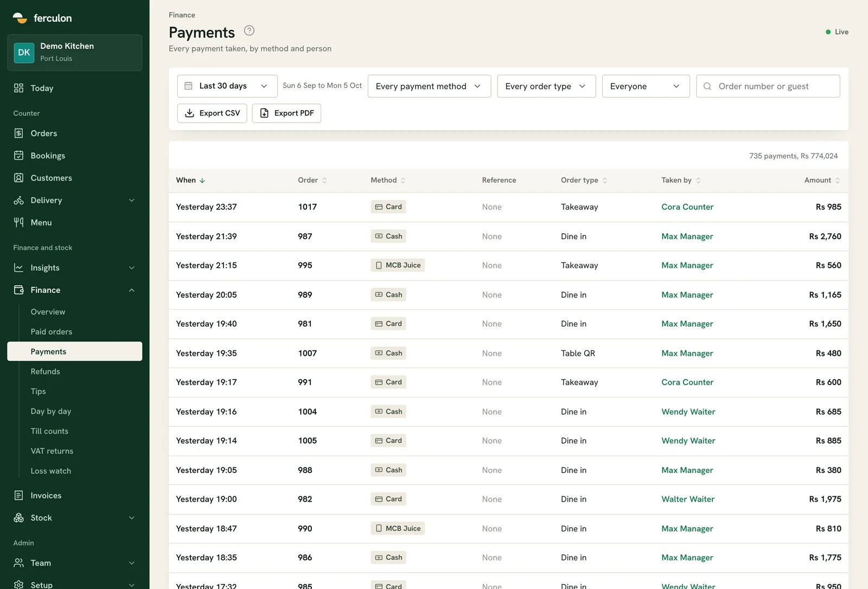Click the Invoices document icon
868x589 pixels.
pos(18,495)
